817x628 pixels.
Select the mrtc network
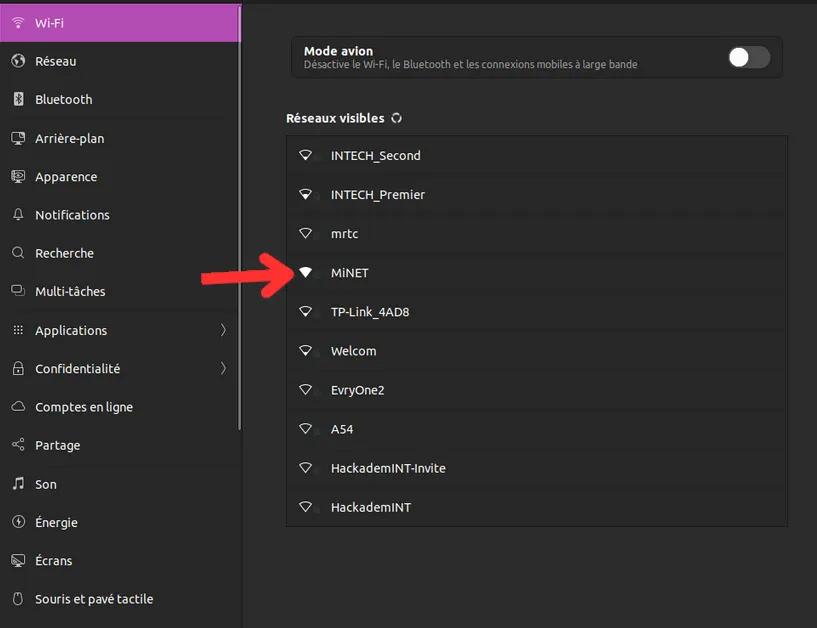click(537, 233)
